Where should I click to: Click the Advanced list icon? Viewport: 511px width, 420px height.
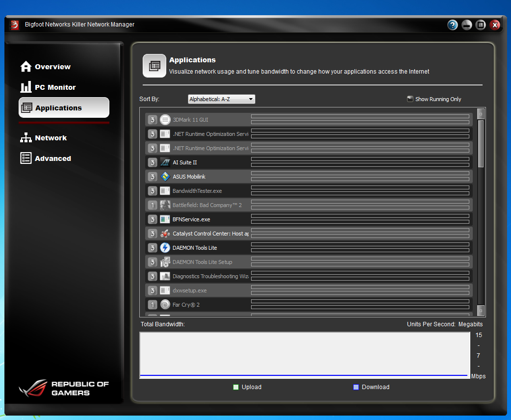click(26, 158)
